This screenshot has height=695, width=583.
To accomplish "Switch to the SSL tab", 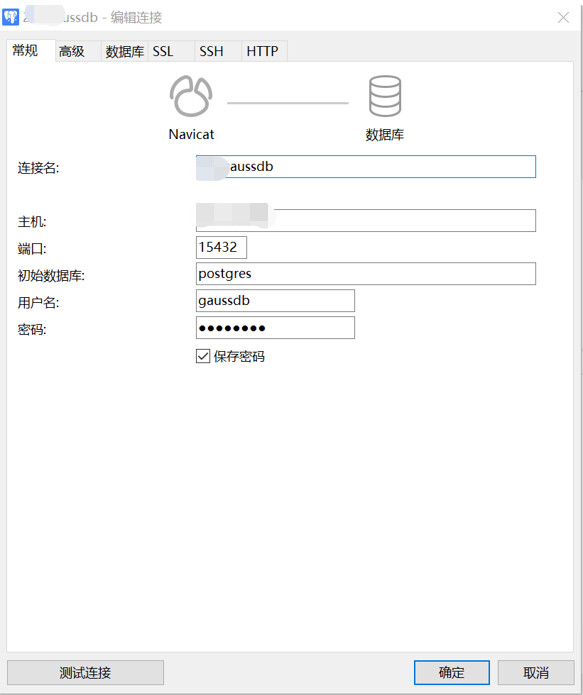I will point(171,51).
